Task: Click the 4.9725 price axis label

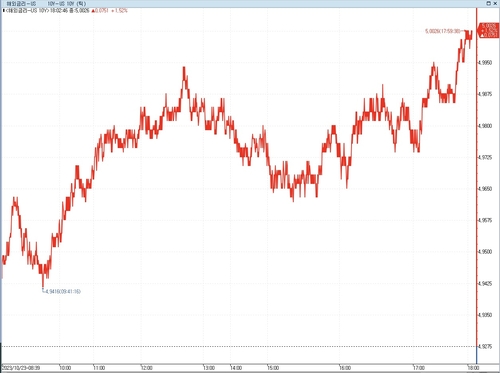Action: point(485,157)
